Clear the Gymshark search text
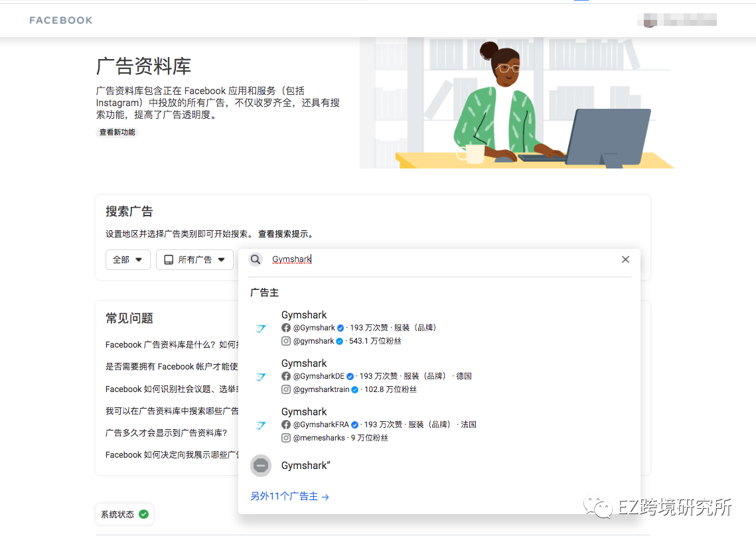 click(625, 259)
